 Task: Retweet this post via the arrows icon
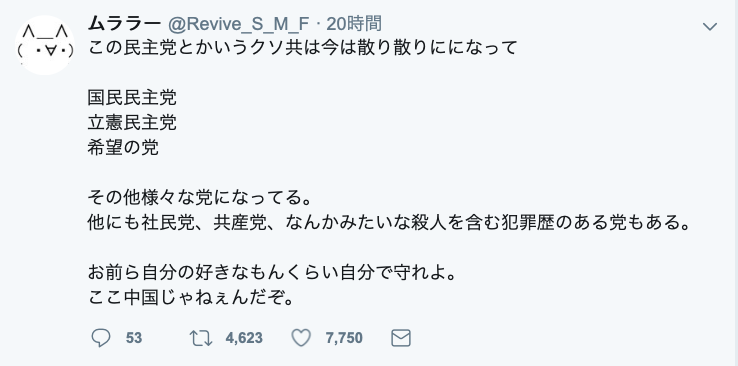coord(201,338)
